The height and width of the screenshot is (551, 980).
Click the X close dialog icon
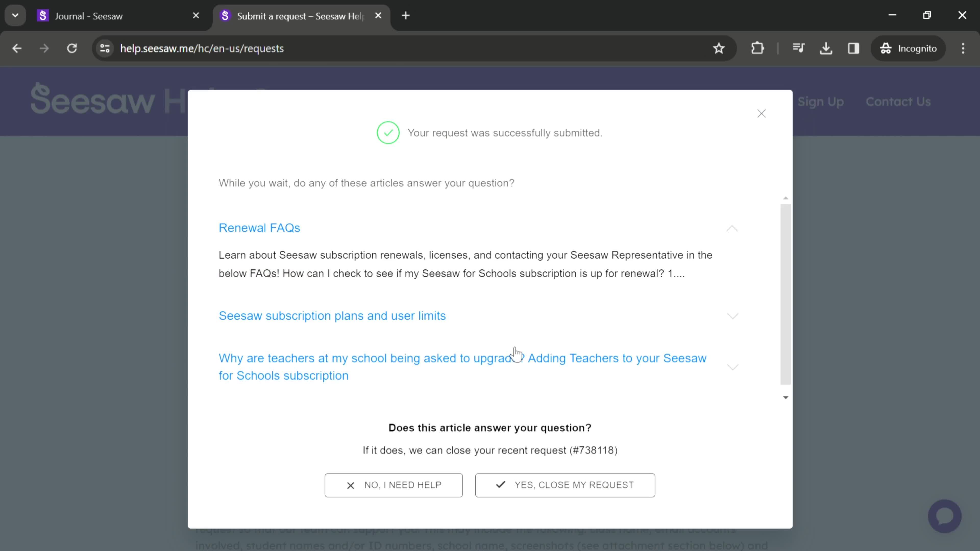(x=762, y=113)
